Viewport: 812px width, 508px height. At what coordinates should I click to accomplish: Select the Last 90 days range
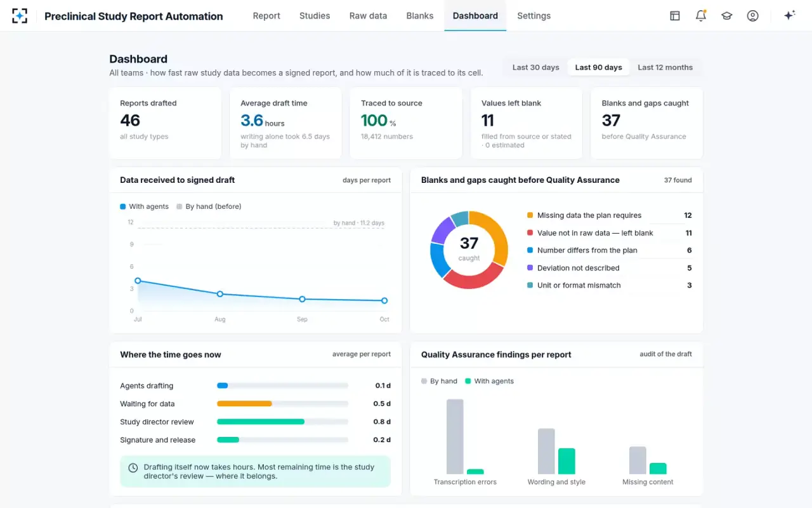click(x=598, y=67)
